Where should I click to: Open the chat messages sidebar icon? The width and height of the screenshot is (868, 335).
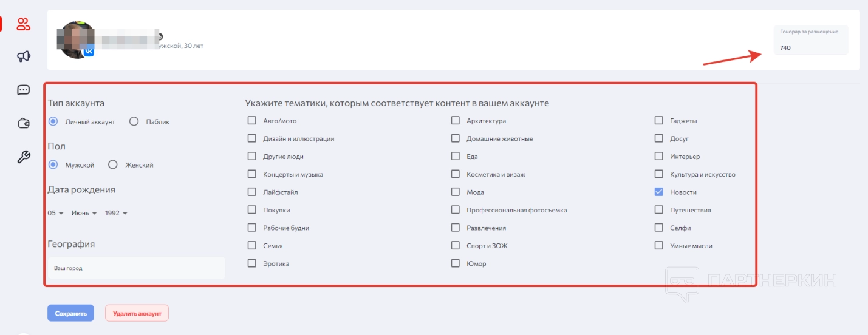[24, 90]
